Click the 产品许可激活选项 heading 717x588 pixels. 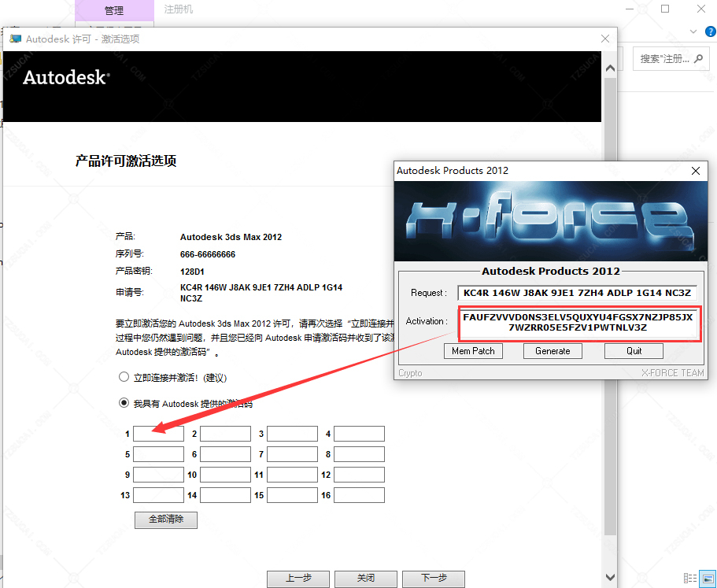126,161
